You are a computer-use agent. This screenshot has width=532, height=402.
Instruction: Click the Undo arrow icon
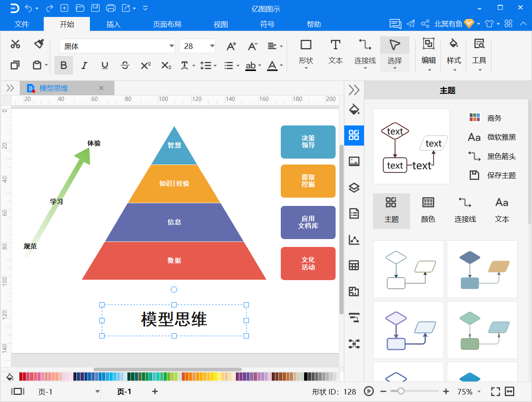28,8
